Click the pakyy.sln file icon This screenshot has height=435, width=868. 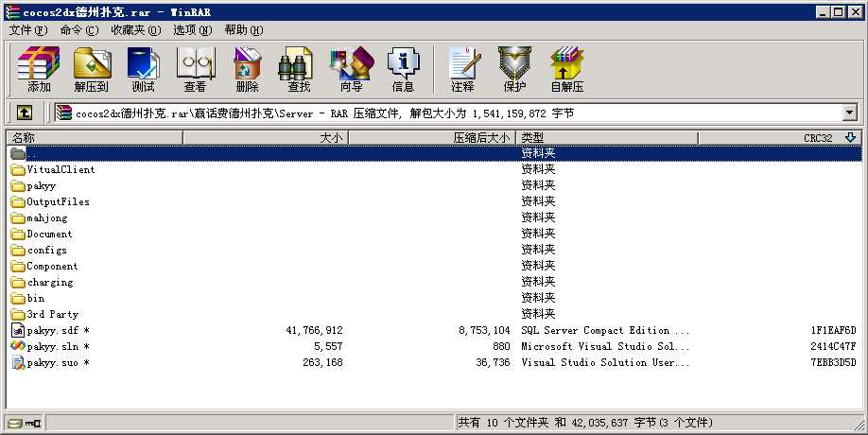click(x=18, y=346)
